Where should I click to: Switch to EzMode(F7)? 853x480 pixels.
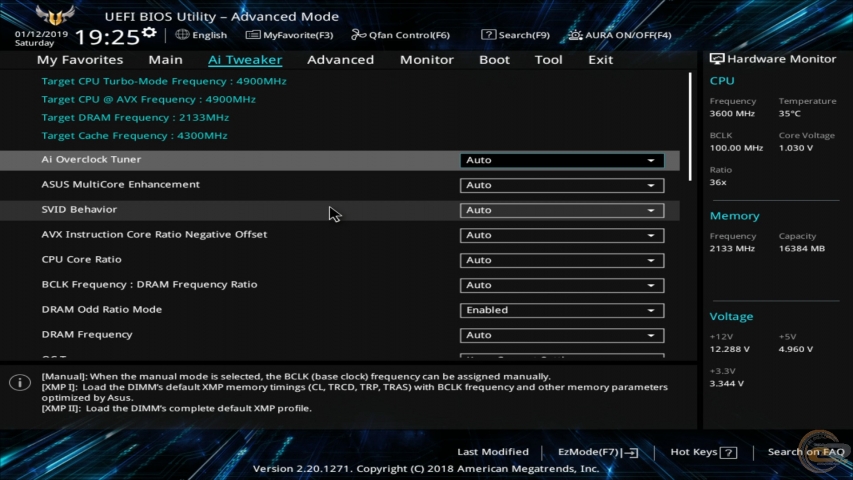tap(598, 452)
